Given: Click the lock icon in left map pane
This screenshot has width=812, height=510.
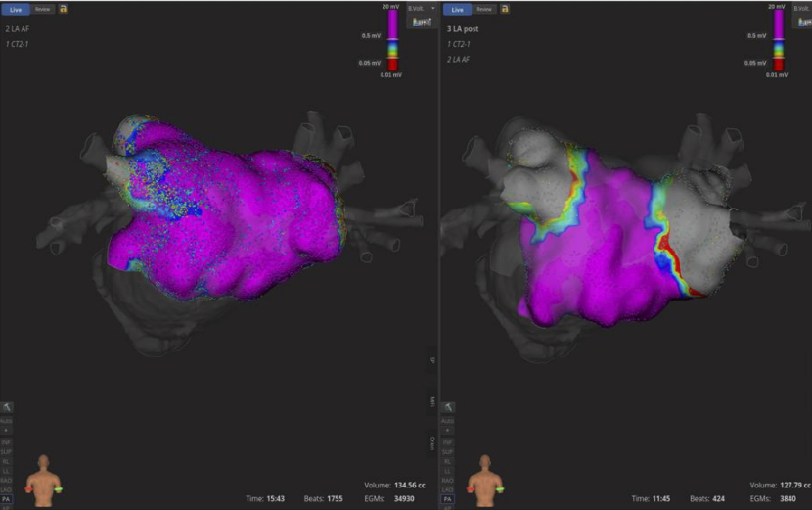Looking at the screenshot, I should 64,9.
